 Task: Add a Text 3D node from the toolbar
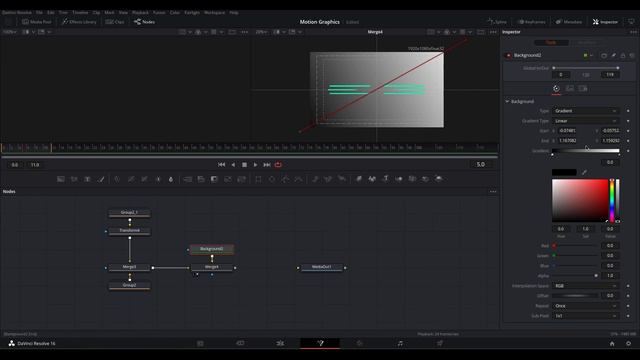point(385,179)
